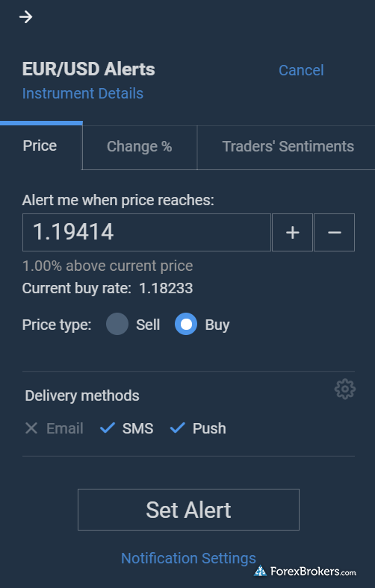The height and width of the screenshot is (588, 375).
Task: Open delivery methods gear settings icon
Action: click(x=345, y=390)
